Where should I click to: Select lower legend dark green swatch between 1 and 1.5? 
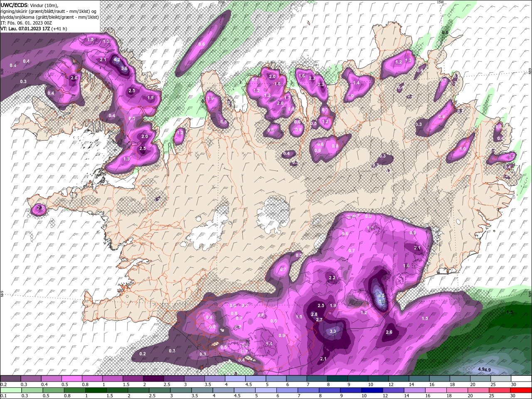tap(96, 390)
